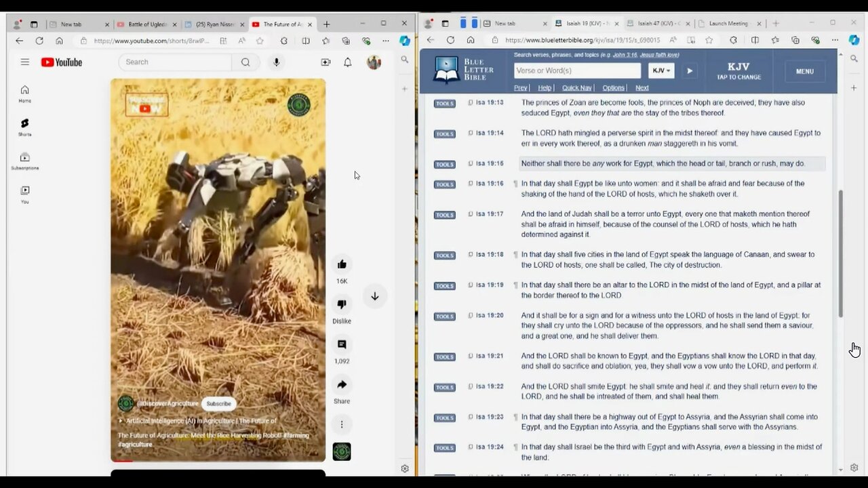The image size is (868, 488).
Task: Reload the Blue Letter Bible page
Action: click(x=450, y=40)
